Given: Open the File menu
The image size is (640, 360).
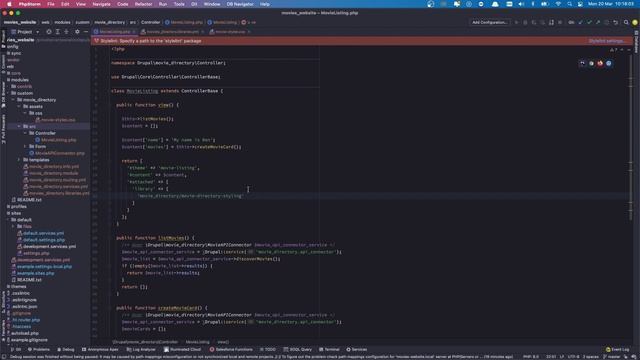Looking at the screenshot, I should (51, 4).
